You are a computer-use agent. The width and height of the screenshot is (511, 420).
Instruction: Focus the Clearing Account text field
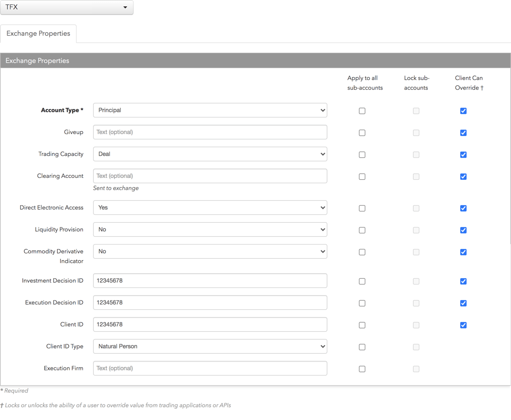coord(210,176)
